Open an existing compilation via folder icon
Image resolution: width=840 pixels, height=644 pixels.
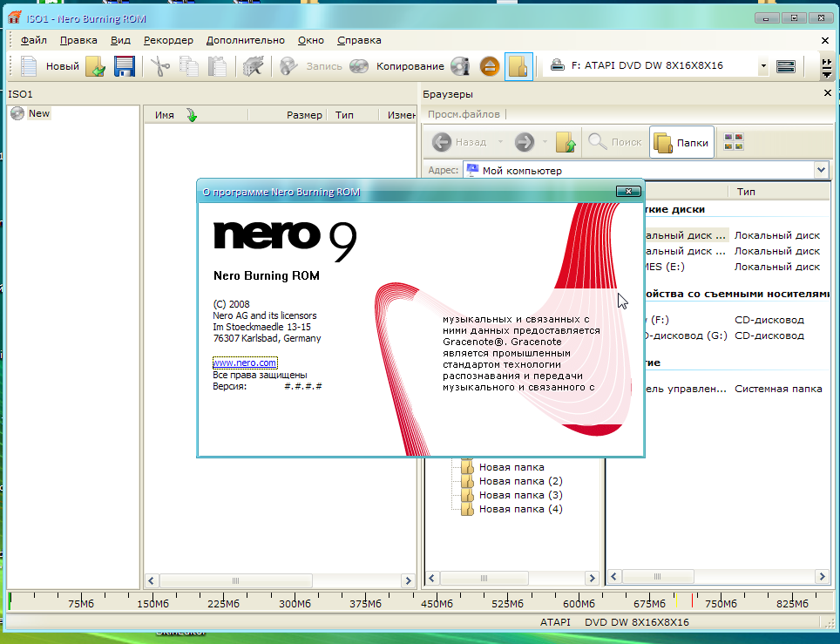(x=96, y=66)
